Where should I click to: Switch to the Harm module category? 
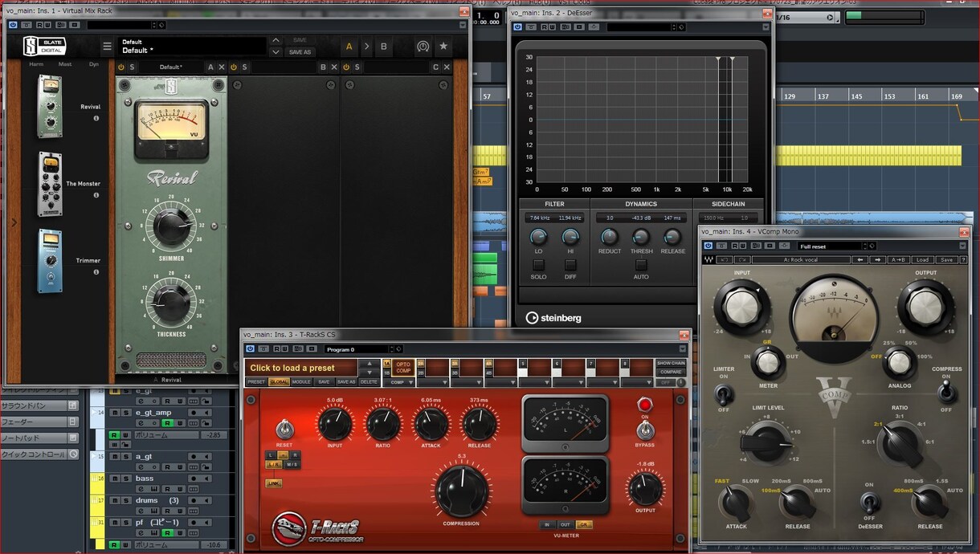[36, 64]
